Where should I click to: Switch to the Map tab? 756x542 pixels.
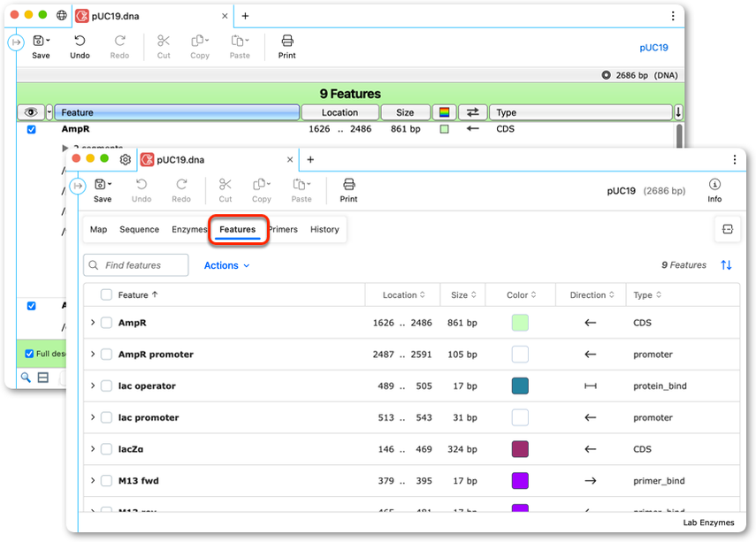(98, 230)
